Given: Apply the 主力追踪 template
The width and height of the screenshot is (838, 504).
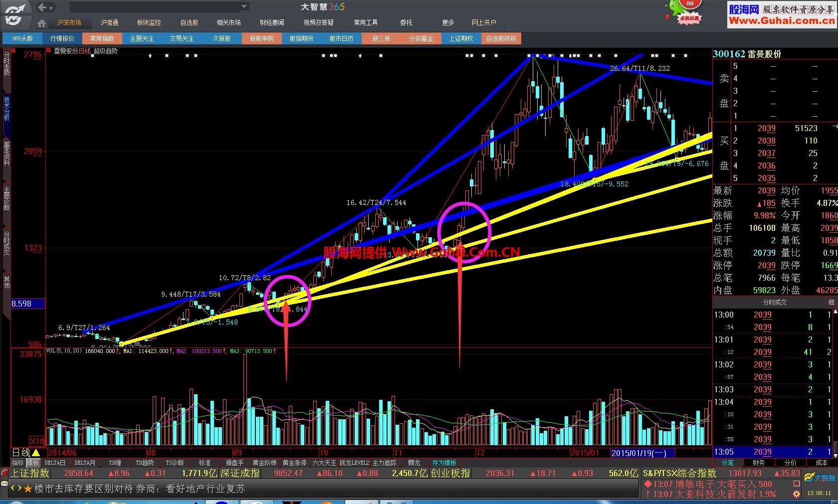Looking at the screenshot, I should pos(384,463).
